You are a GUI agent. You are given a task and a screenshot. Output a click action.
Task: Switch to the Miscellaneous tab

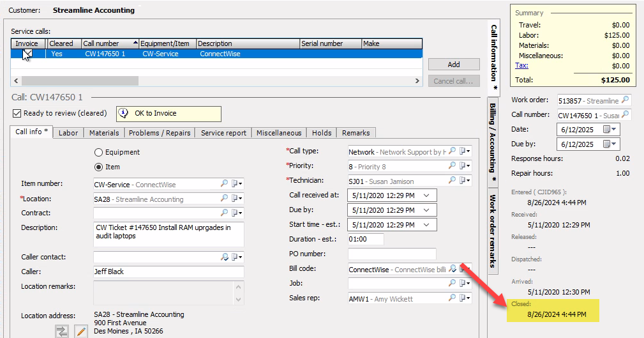(279, 133)
